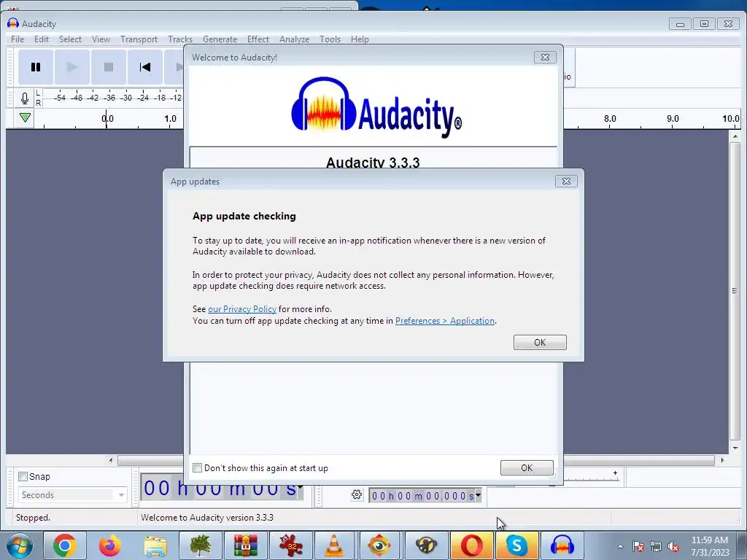Click the 8.0 mark on timeline ruler
This screenshot has width=747, height=560.
point(610,119)
